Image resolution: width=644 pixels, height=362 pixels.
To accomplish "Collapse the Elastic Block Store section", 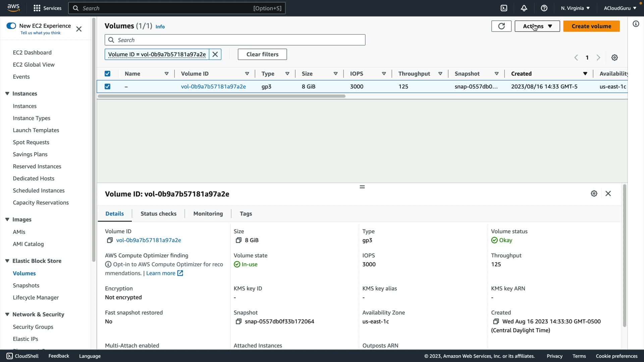I will (x=7, y=261).
